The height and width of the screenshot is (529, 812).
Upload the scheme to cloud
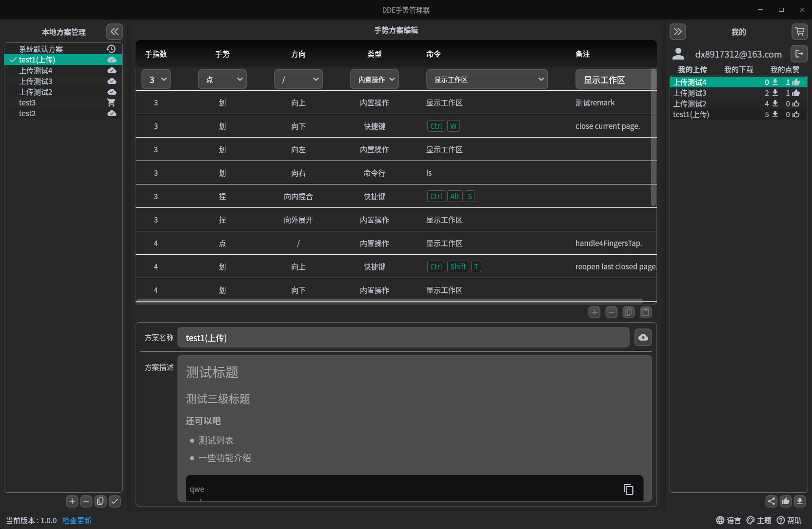point(643,337)
